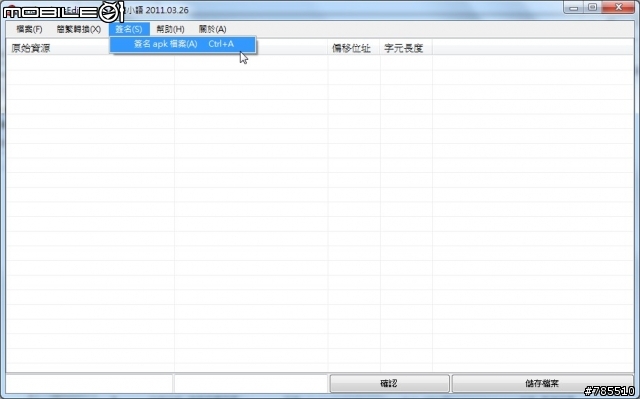
Task: Click the 簽名(S) menu
Action: click(x=129, y=29)
